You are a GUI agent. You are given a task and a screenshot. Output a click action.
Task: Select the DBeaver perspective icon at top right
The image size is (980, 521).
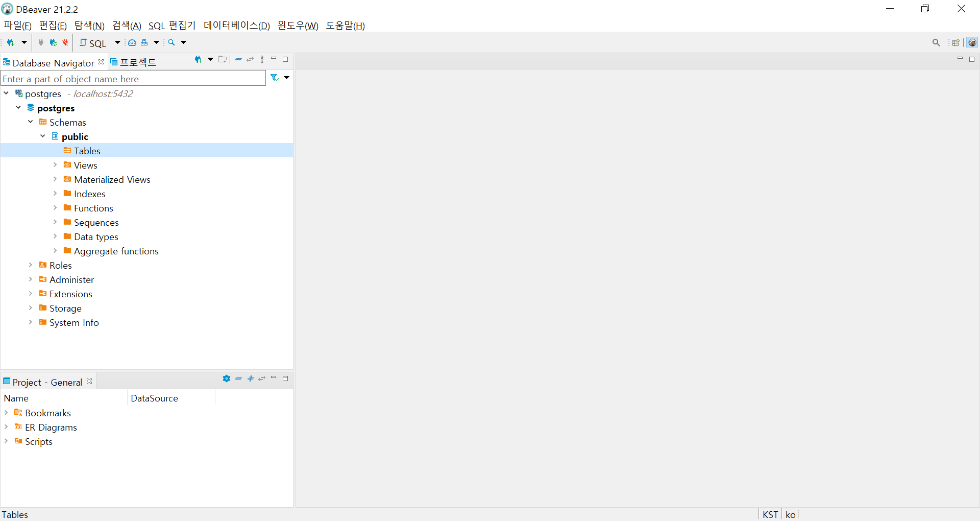click(x=972, y=43)
